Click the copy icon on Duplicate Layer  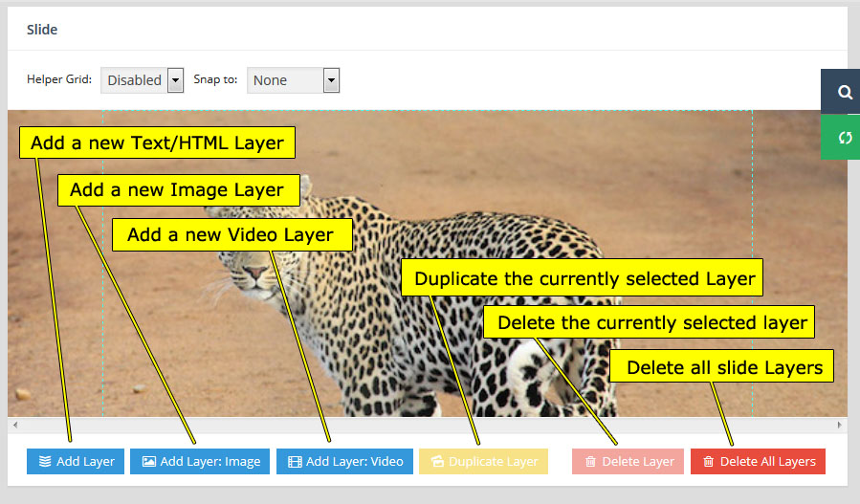[x=437, y=462]
